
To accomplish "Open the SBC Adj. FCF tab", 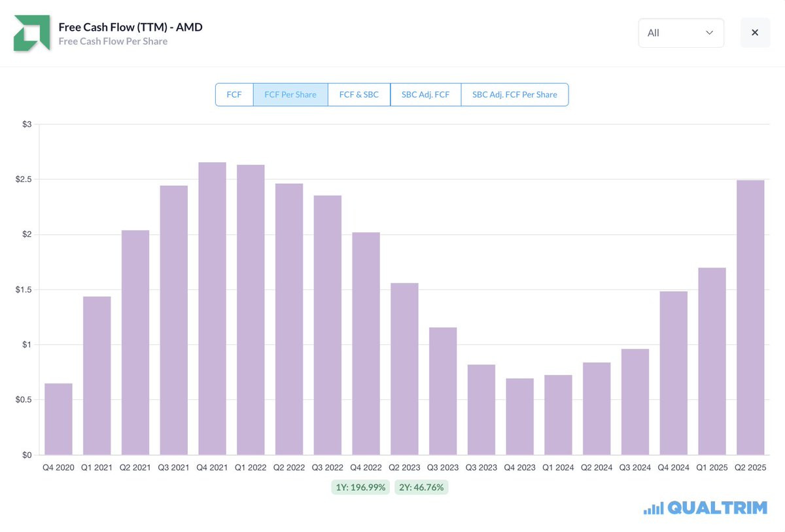I will (425, 94).
